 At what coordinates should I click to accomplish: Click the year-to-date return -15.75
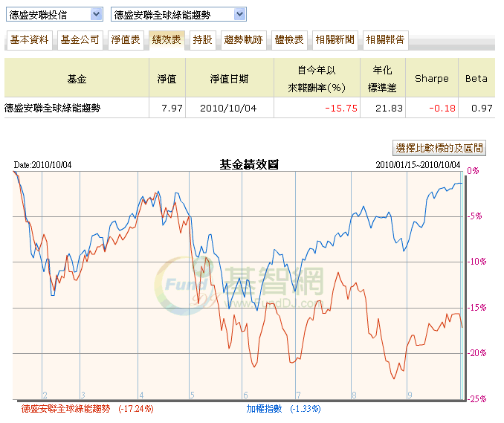341,109
